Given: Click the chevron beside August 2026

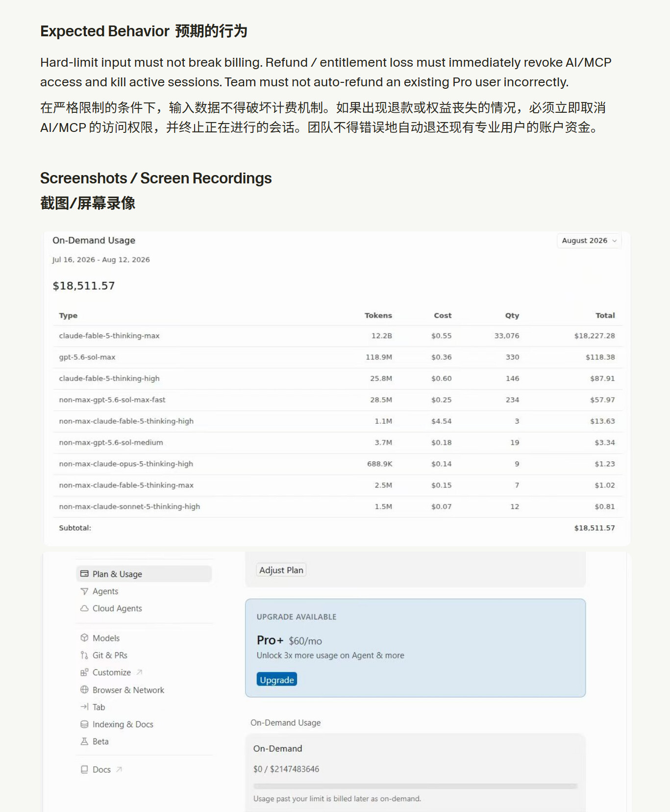Looking at the screenshot, I should [x=614, y=241].
